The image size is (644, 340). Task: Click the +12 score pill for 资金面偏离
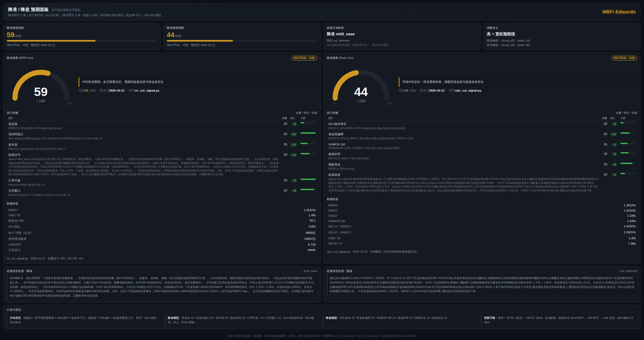[x=614, y=134]
